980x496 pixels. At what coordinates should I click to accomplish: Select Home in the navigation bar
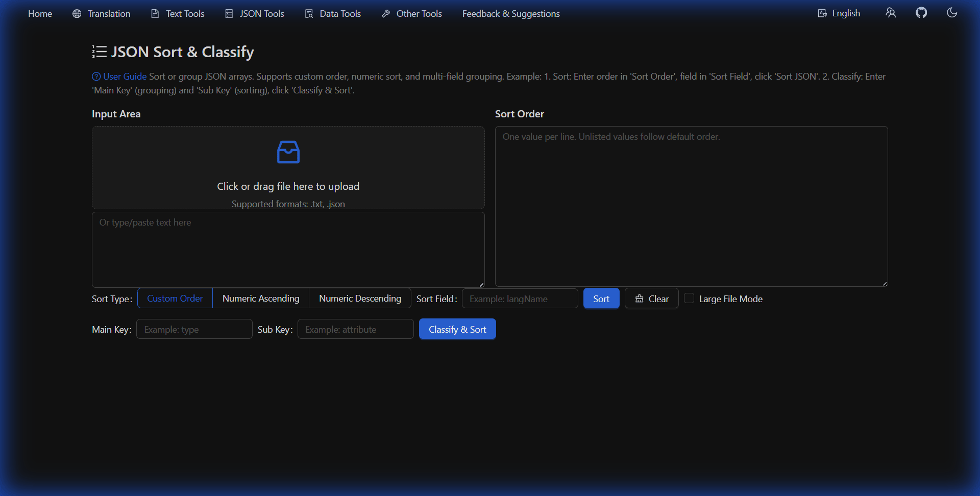(40, 13)
